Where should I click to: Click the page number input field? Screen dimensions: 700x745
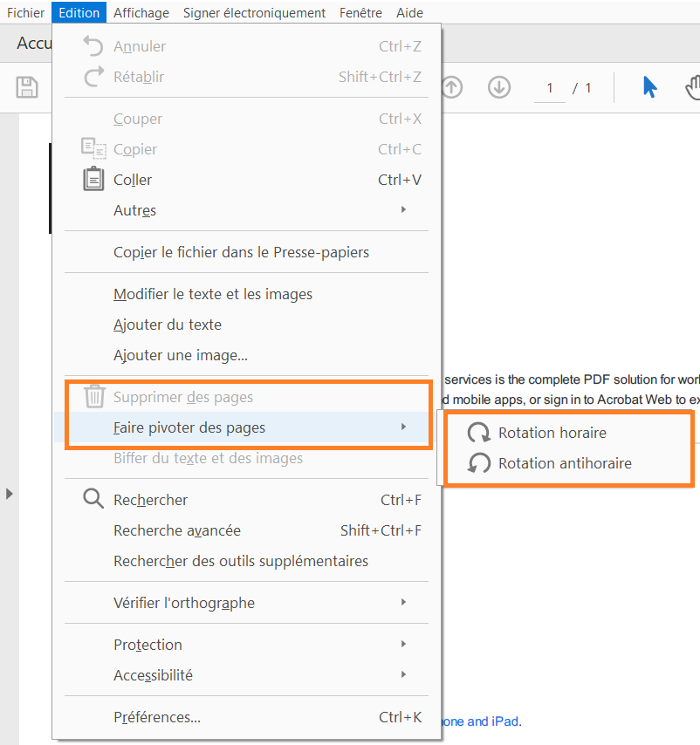point(548,87)
